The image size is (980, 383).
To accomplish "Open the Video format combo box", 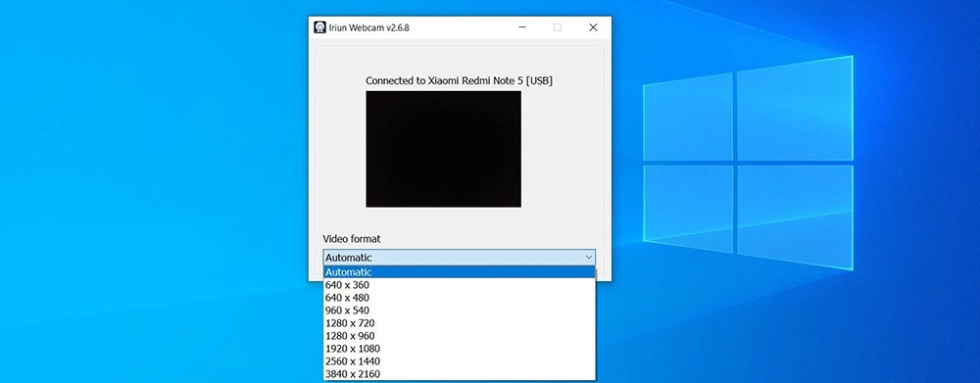I will 459,258.
